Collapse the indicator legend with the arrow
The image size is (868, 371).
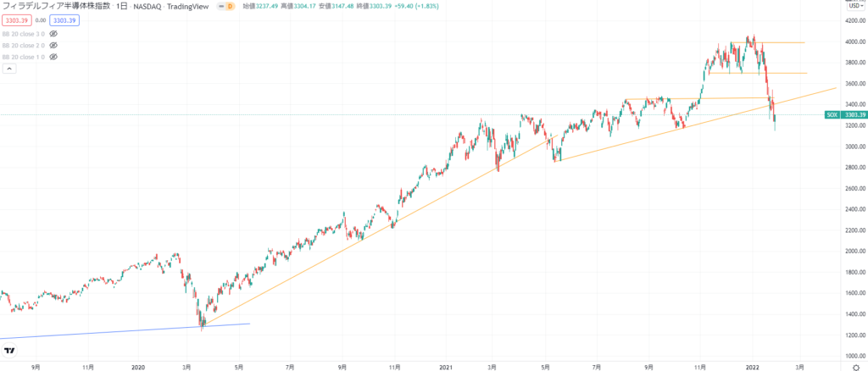[8, 69]
